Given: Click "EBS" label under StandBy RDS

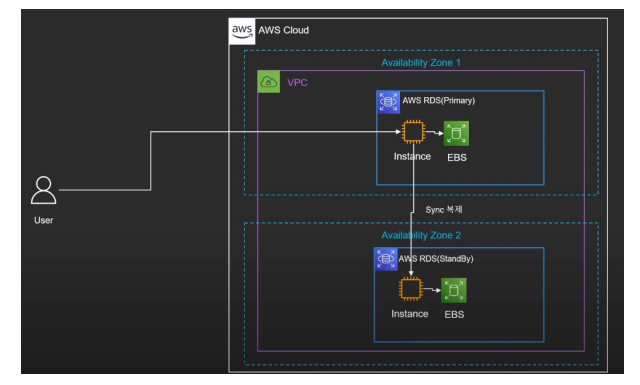Looking at the screenshot, I should point(454,314).
